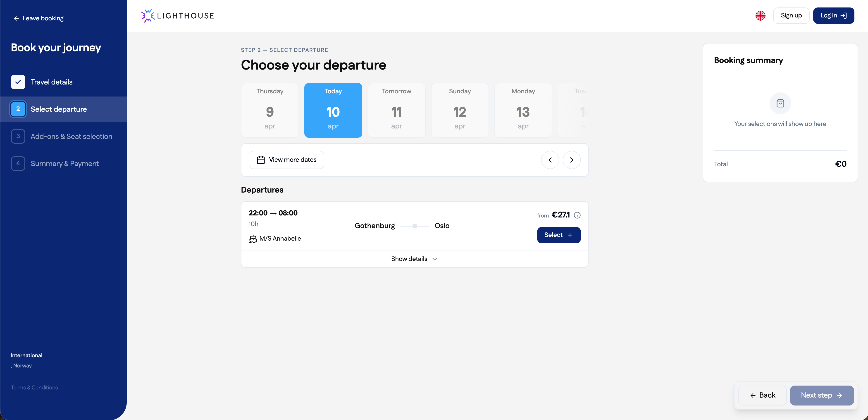Click the previous dates left arrow
Viewport: 868px width, 420px height.
click(x=550, y=160)
